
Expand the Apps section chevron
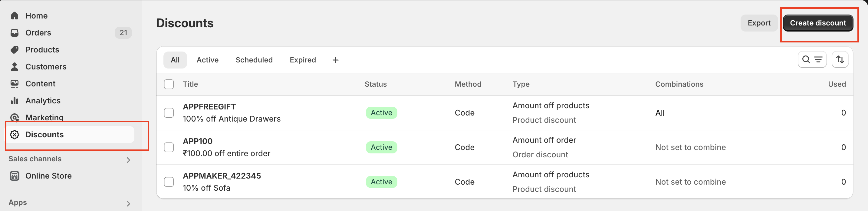pos(128,203)
